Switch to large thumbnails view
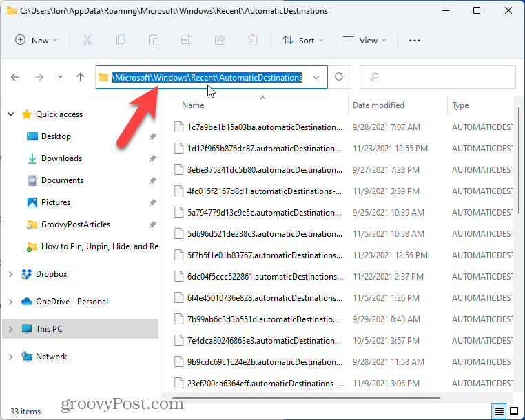The height and width of the screenshot is (420, 525). 514,410
